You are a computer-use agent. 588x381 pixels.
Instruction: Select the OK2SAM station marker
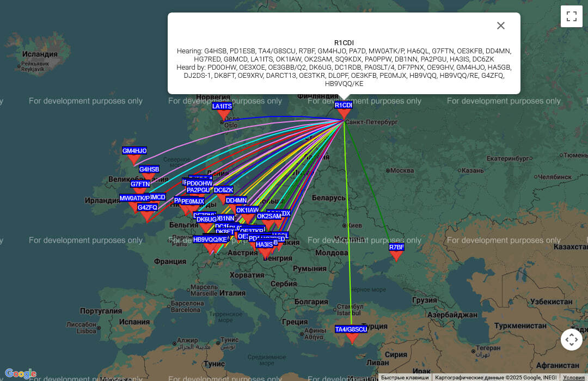tap(269, 225)
